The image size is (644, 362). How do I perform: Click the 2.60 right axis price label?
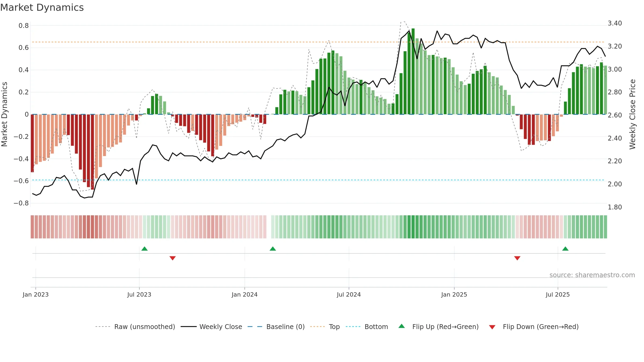tap(615, 115)
